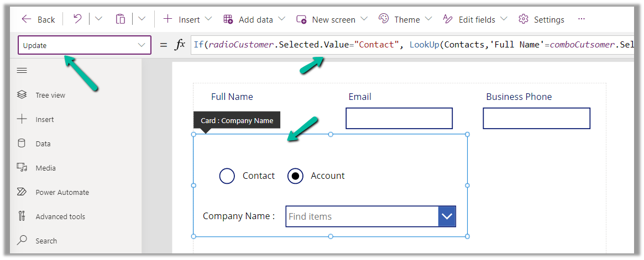This screenshot has width=644, height=260.
Task: Click the Paste clipboard icon
Action: tap(120, 19)
